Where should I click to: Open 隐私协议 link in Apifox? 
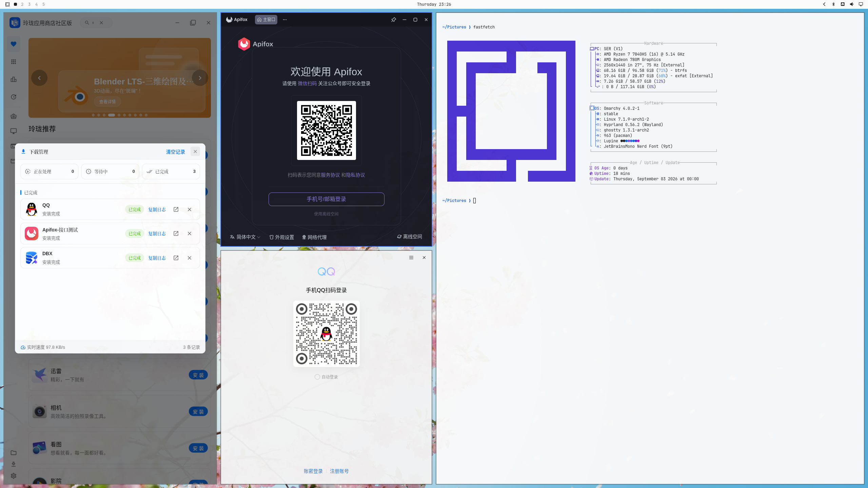pos(355,175)
